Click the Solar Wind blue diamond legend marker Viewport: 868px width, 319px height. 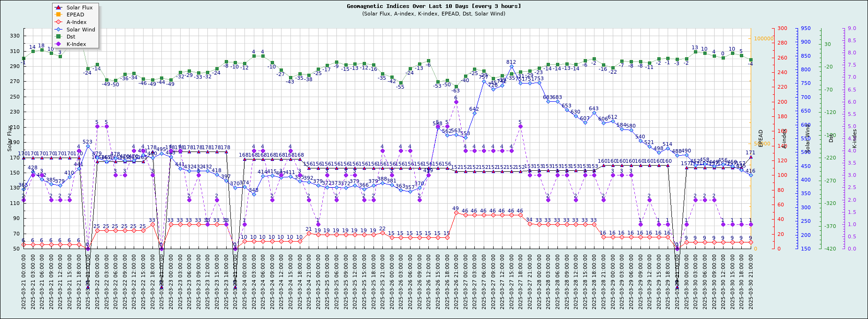(59, 30)
